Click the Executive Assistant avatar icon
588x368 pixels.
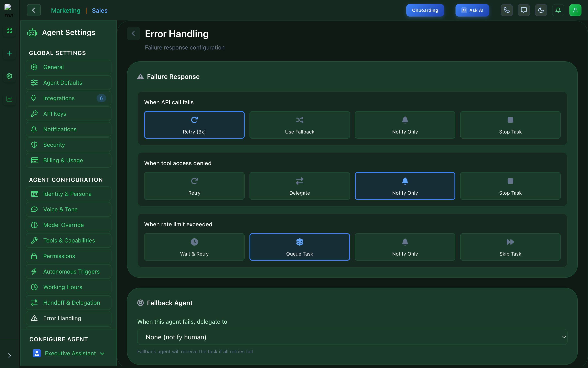coord(37,353)
